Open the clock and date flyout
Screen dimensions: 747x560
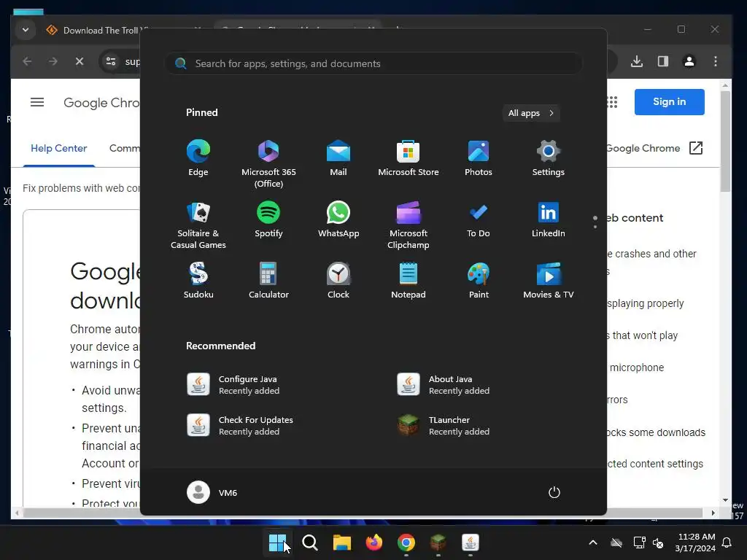click(x=695, y=542)
